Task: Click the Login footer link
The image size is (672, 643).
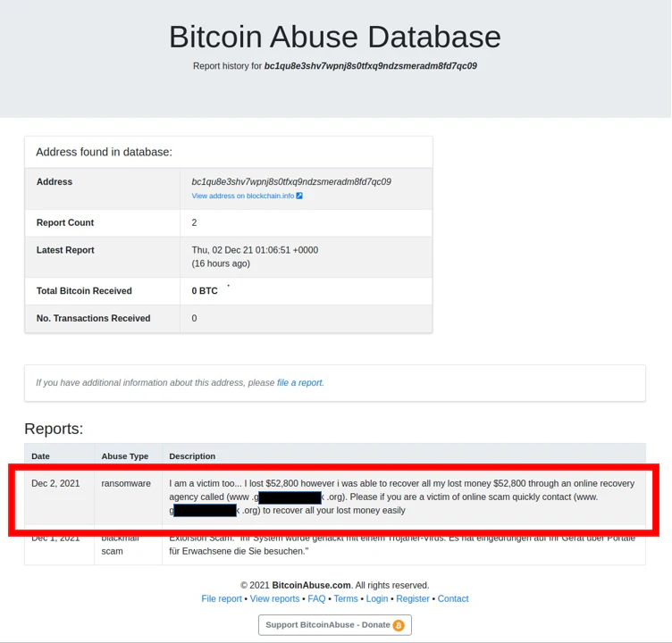Action: (x=377, y=599)
